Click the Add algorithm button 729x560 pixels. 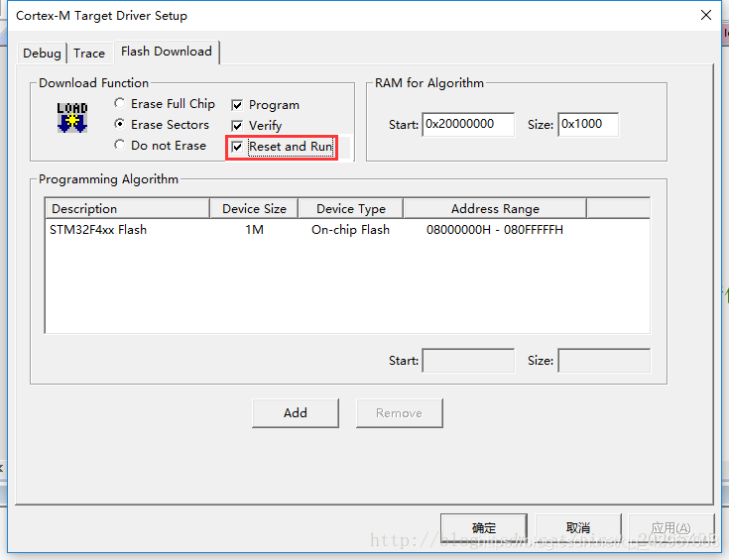click(x=296, y=412)
